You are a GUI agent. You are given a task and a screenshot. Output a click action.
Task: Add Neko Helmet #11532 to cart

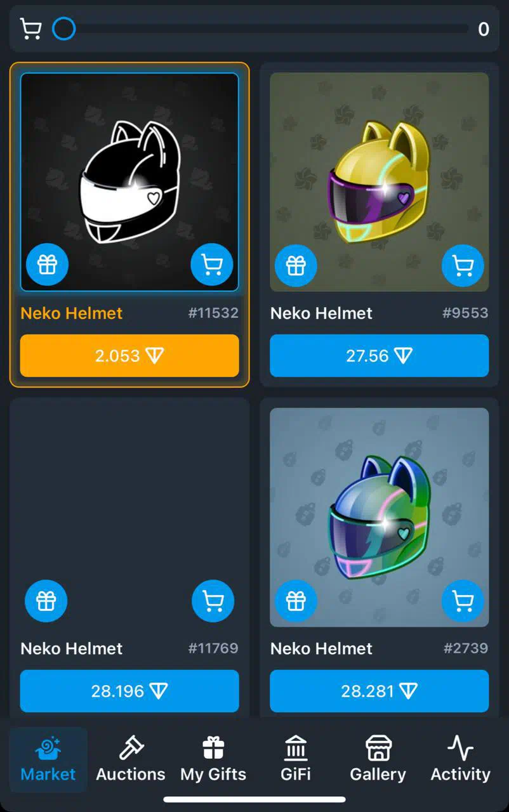212,265
